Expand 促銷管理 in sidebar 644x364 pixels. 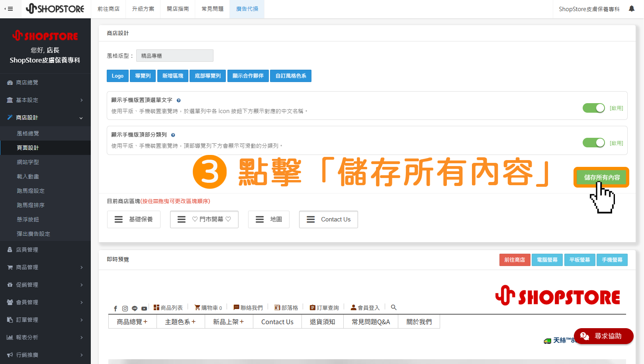tap(45, 285)
